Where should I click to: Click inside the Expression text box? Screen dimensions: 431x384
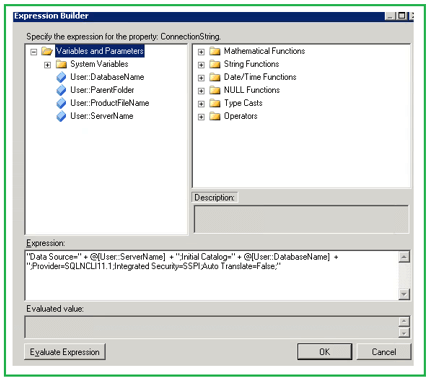click(x=212, y=275)
